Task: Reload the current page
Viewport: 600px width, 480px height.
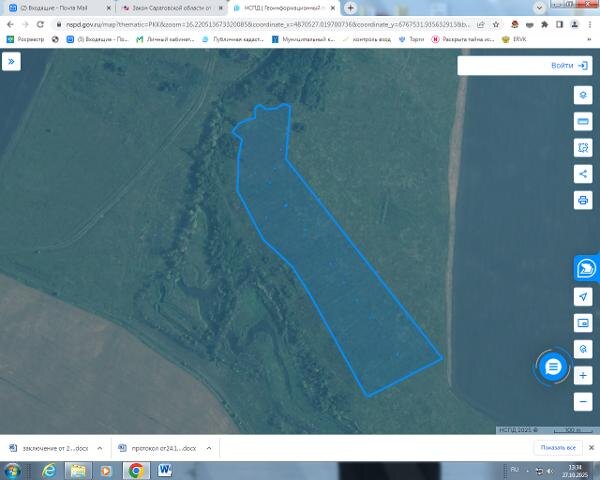Action: [x=40, y=24]
